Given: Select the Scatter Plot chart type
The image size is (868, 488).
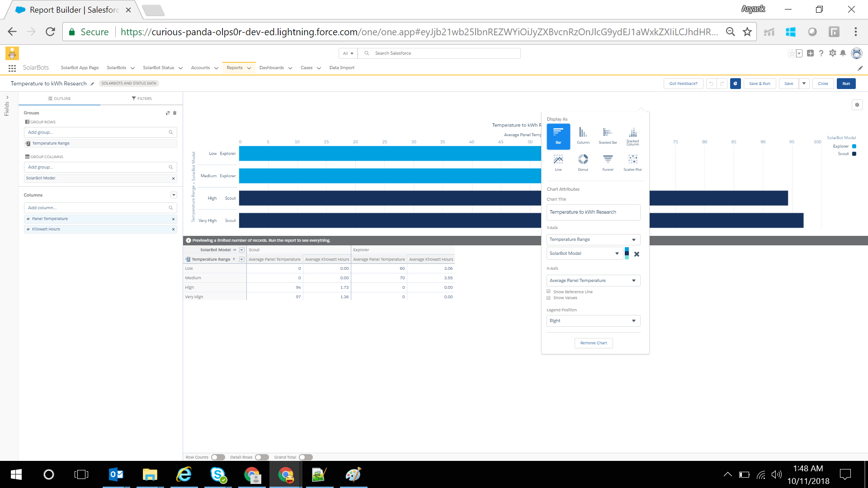Looking at the screenshot, I should (x=632, y=163).
